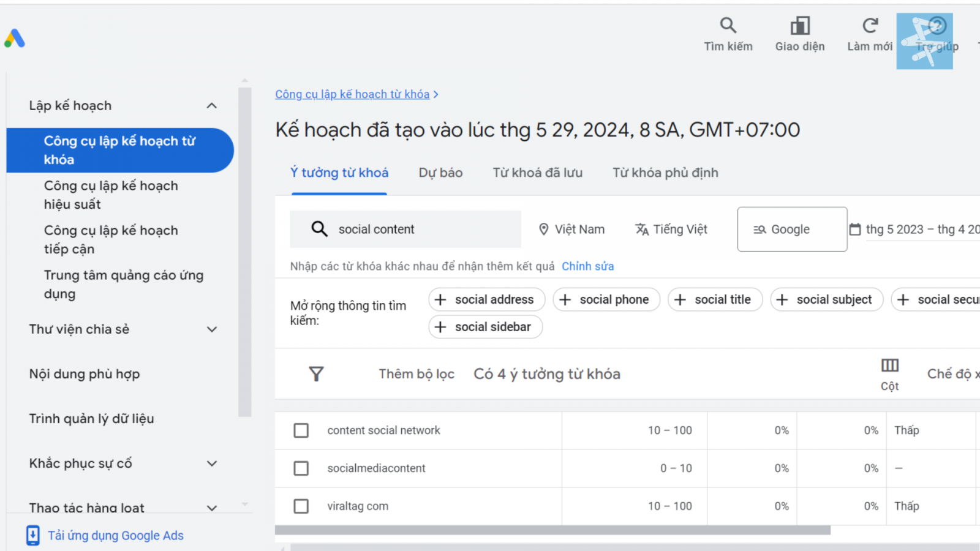The width and height of the screenshot is (980, 551).
Task: Add 'social address' keyword suggestion
Action: click(x=486, y=299)
